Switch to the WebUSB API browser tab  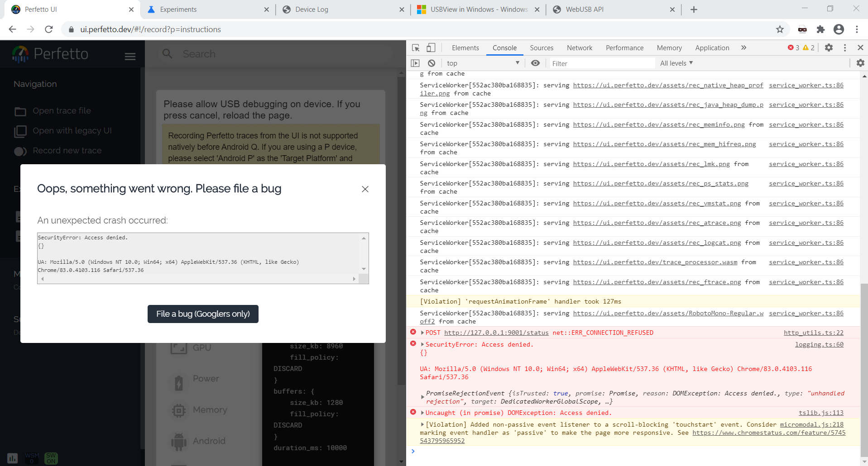click(613, 10)
